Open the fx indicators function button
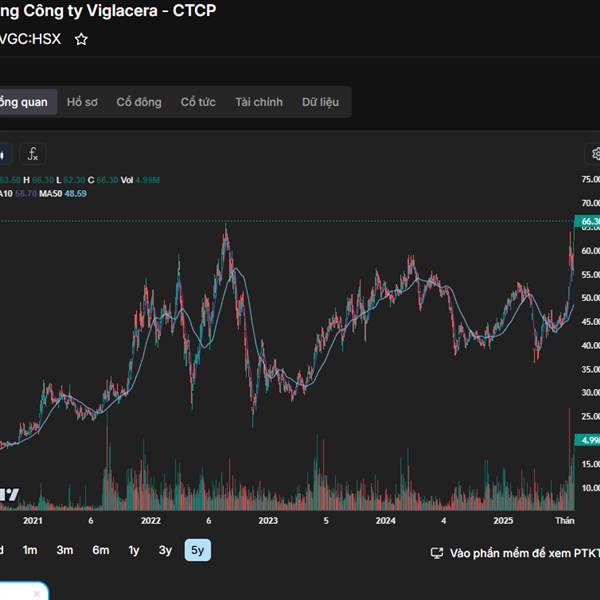 tap(33, 154)
